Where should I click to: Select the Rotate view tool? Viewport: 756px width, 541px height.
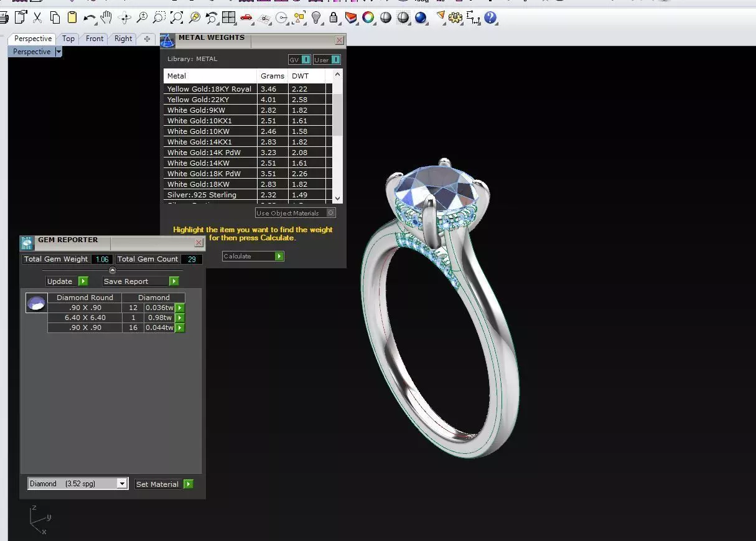click(124, 18)
